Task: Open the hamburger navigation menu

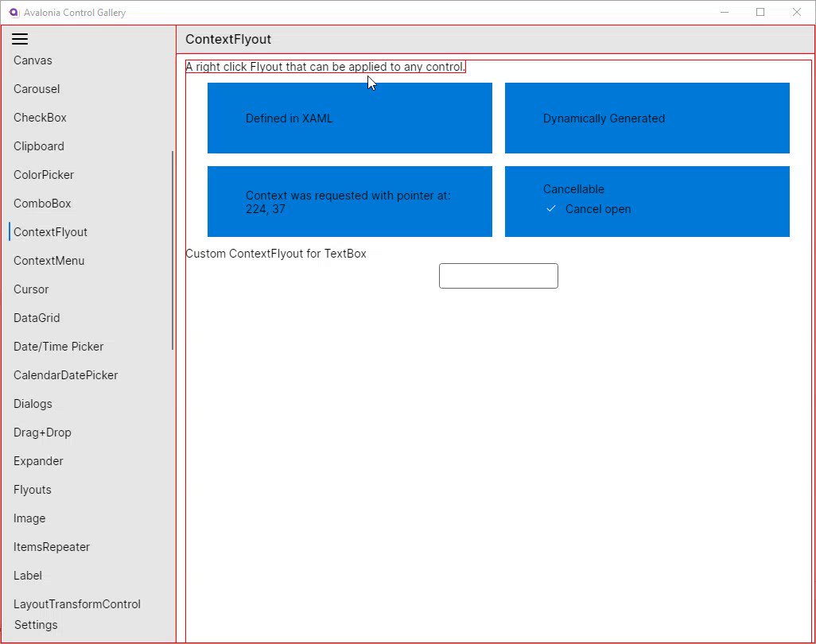Action: click(x=20, y=38)
